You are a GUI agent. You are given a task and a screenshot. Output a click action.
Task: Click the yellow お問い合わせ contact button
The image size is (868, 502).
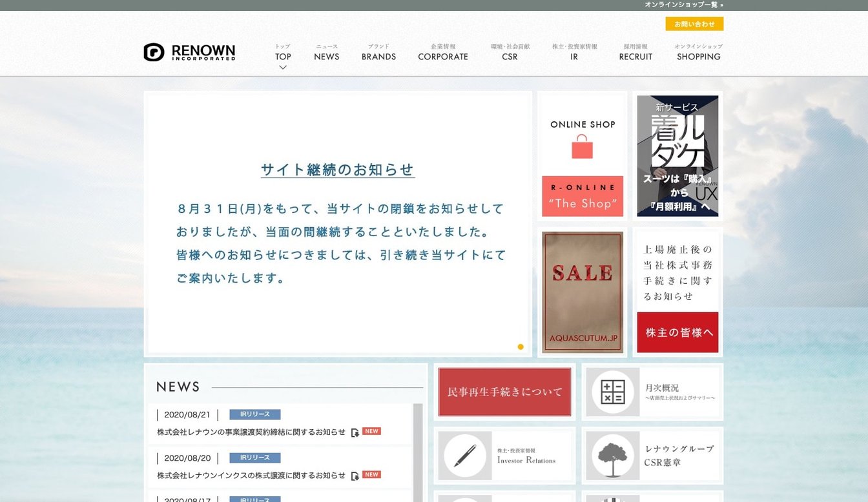point(694,24)
